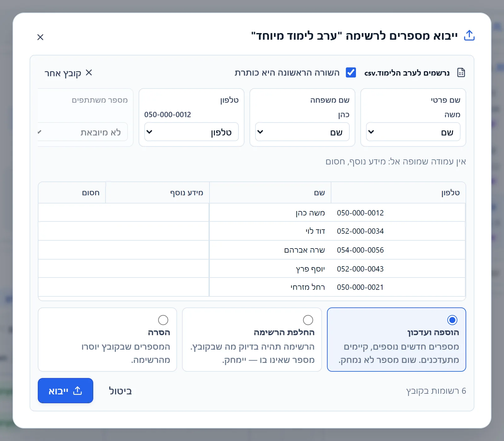Click phone cell 052-000-0043
This screenshot has height=441, width=504.
tap(360, 269)
